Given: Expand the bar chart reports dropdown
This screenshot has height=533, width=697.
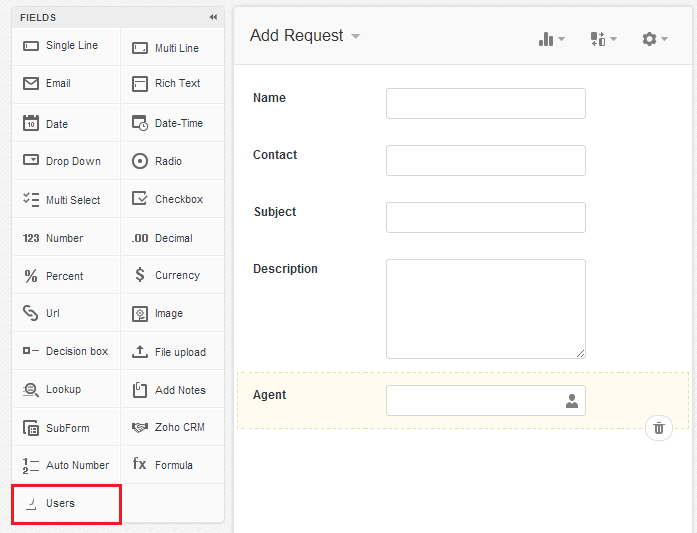Looking at the screenshot, I should click(x=552, y=39).
